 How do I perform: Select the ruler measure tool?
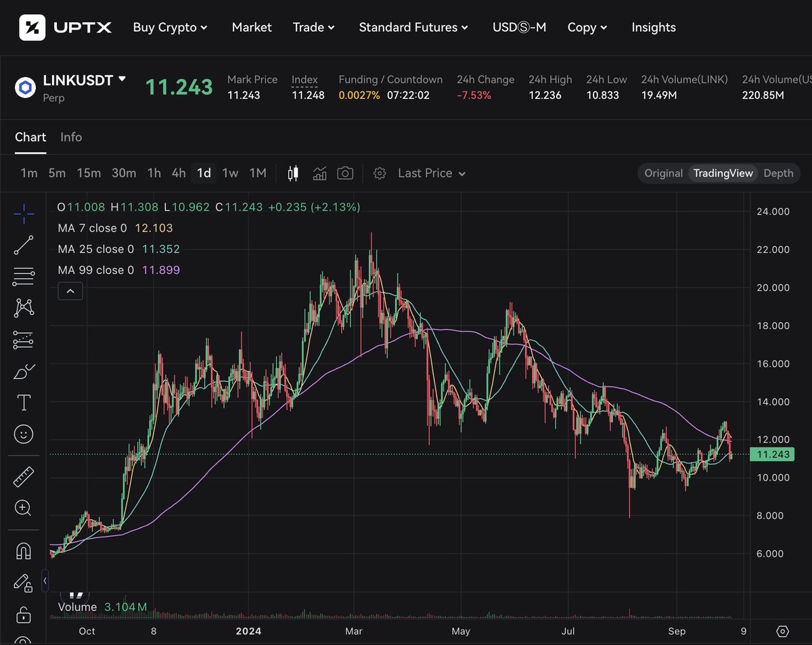(x=24, y=476)
